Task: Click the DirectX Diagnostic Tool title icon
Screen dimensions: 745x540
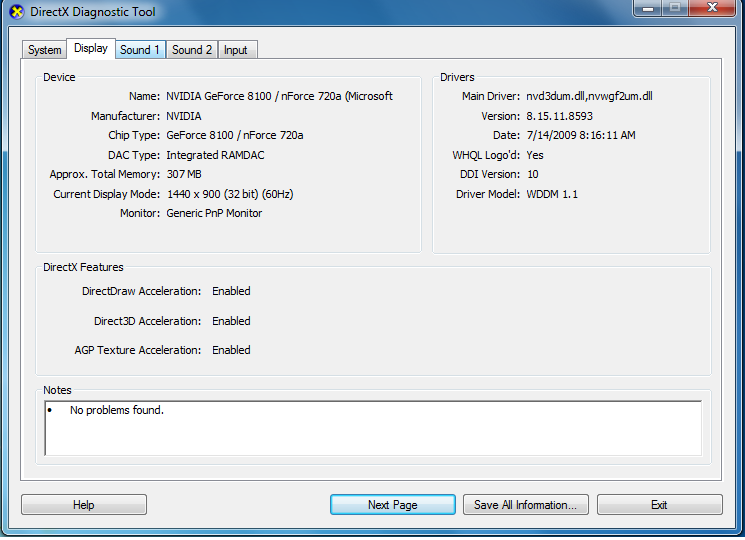Action: [x=17, y=12]
